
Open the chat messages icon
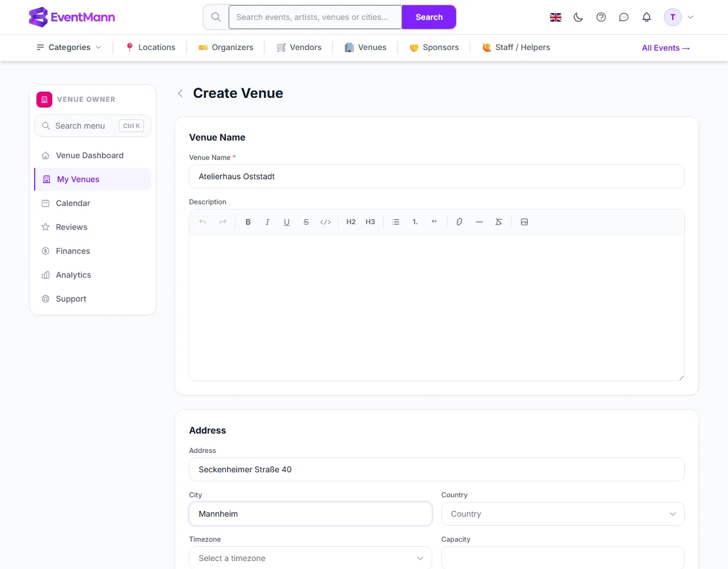624,17
